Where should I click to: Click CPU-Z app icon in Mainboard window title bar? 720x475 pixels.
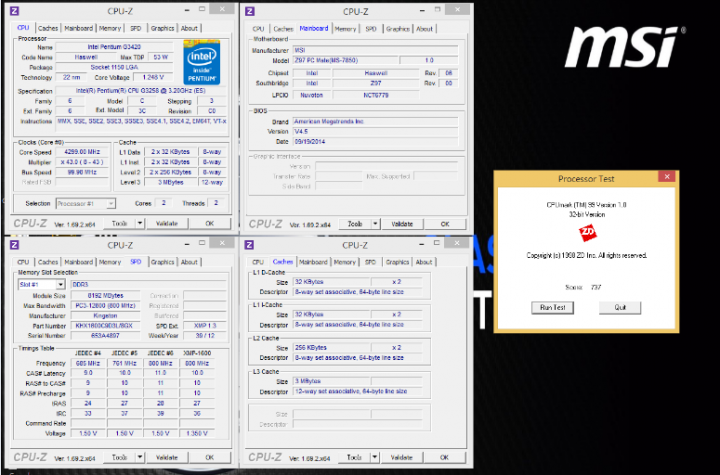pos(250,11)
